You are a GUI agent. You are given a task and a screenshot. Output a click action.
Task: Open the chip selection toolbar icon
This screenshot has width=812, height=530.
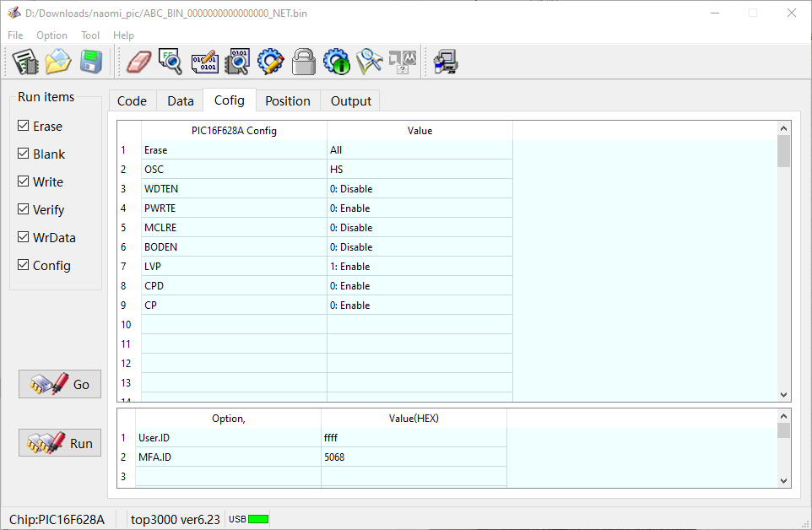pyautogui.click(x=25, y=62)
